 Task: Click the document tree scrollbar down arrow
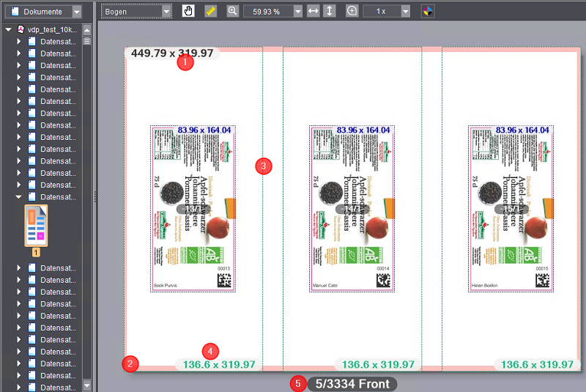[87, 385]
